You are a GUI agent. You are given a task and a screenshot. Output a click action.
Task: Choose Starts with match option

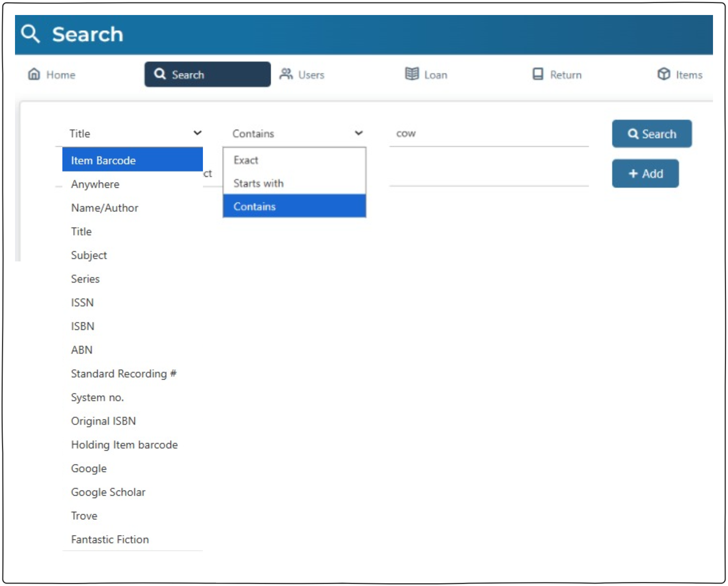(x=259, y=183)
